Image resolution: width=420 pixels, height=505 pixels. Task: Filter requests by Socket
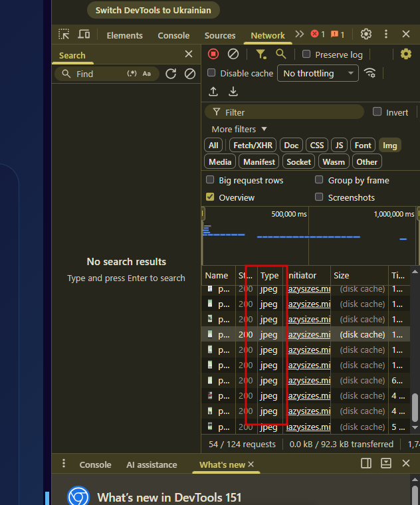click(x=298, y=161)
